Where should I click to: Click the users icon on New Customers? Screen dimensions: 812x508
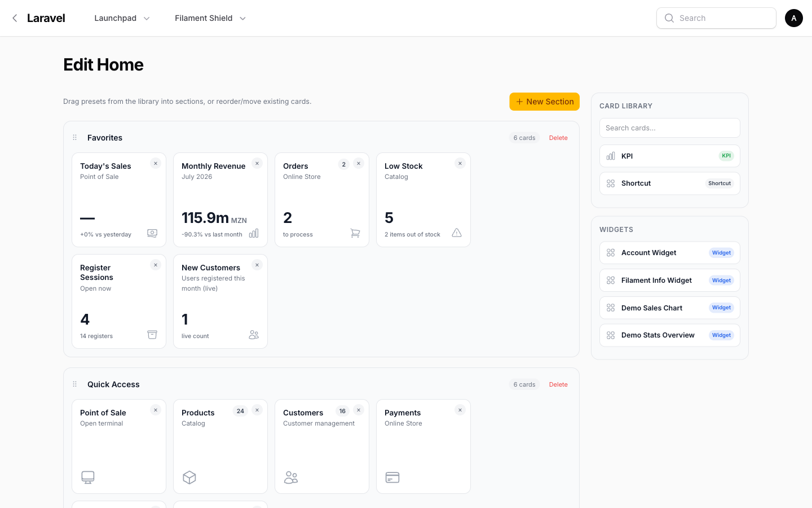coord(254,335)
